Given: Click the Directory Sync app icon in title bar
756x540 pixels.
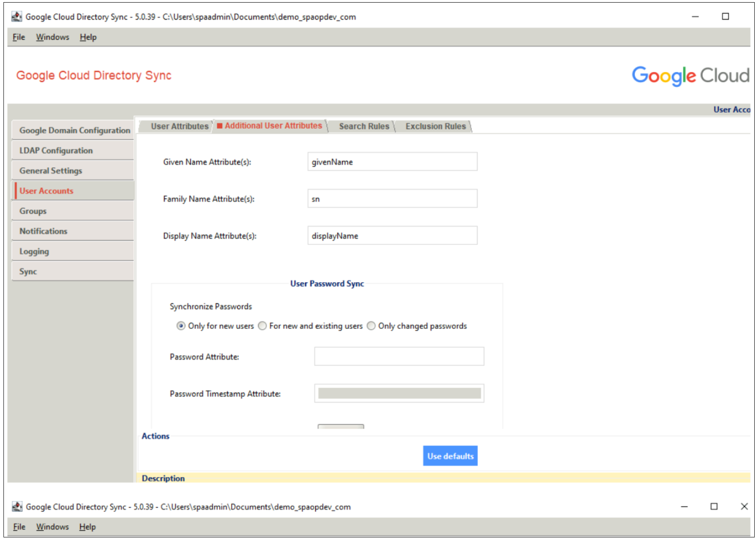Looking at the screenshot, I should click(x=17, y=16).
